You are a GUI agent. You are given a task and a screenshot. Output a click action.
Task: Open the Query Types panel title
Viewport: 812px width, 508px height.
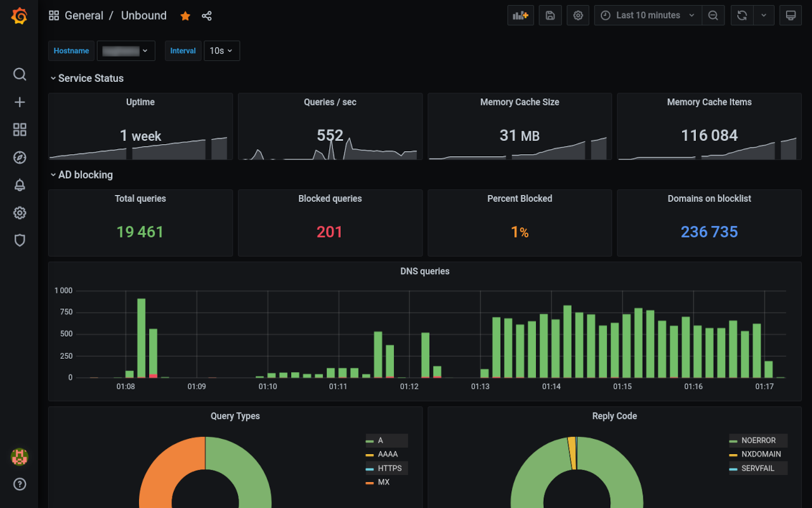coord(235,416)
